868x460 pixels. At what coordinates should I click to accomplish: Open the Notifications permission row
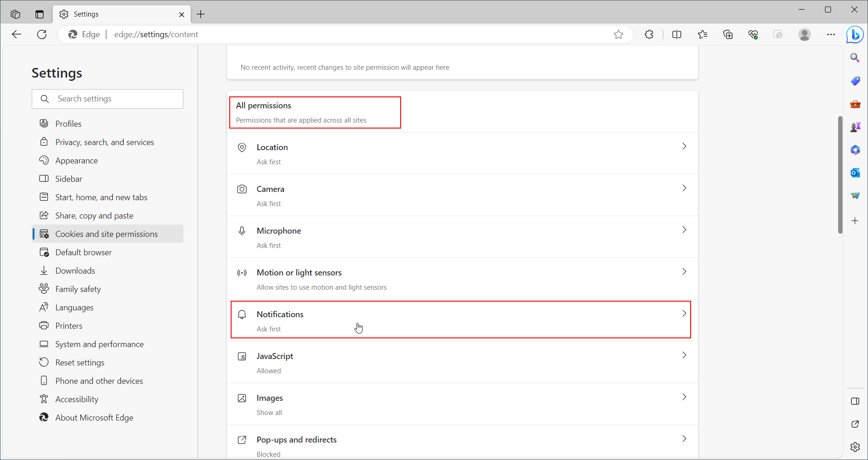click(460, 320)
